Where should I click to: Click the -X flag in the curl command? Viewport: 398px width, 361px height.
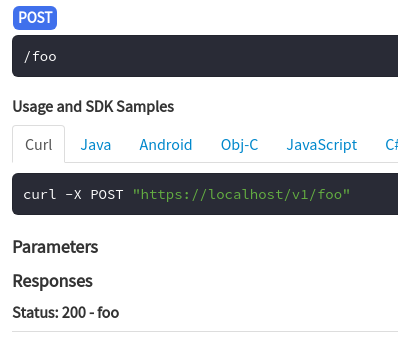click(73, 194)
